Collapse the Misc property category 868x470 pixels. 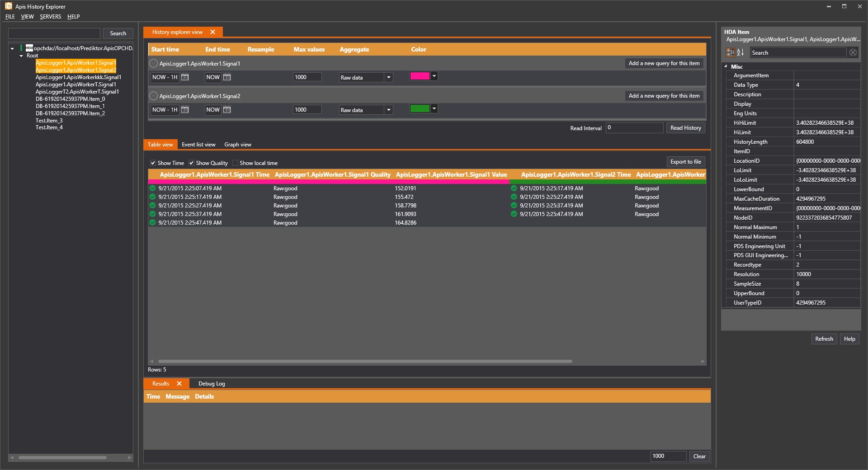[726, 66]
